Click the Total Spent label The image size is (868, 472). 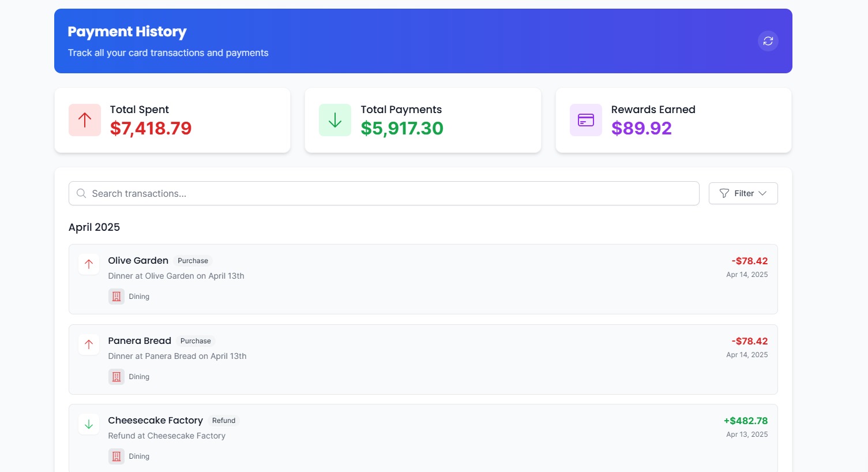tap(140, 110)
